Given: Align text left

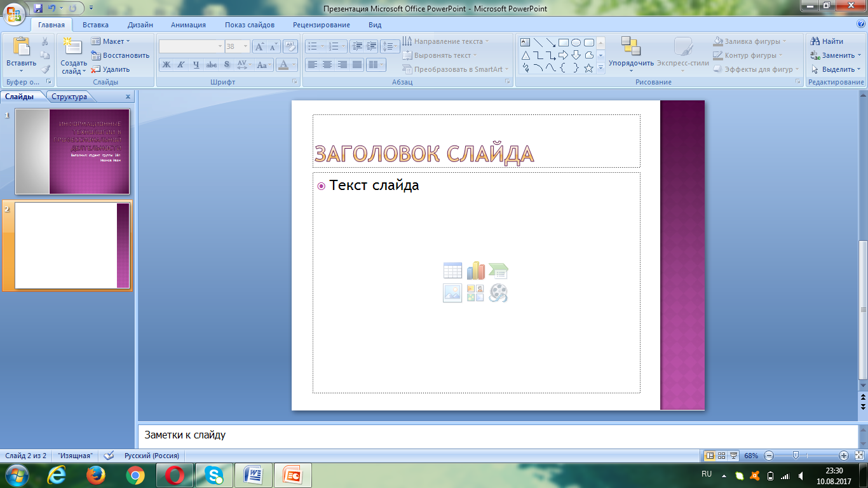Looking at the screenshot, I should pos(312,64).
